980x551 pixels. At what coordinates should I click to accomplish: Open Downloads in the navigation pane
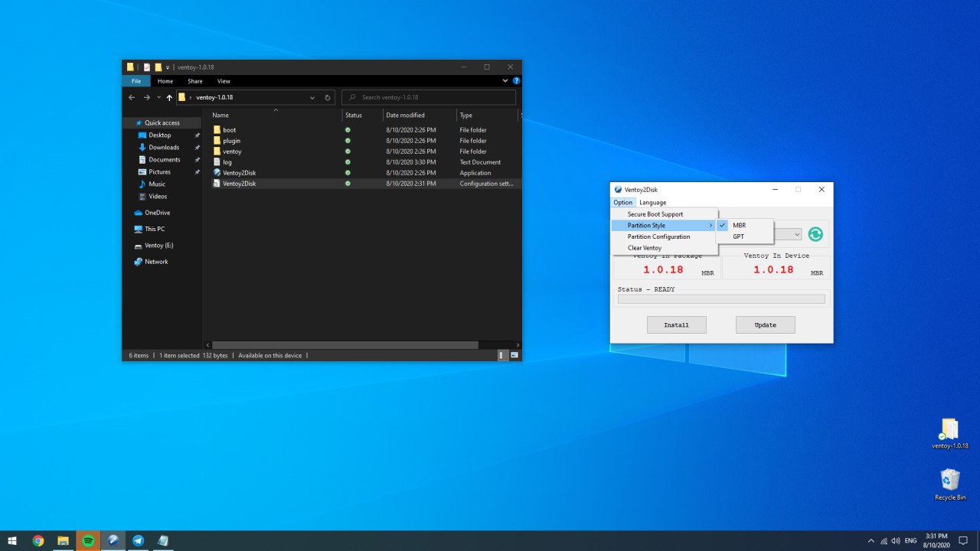[164, 147]
